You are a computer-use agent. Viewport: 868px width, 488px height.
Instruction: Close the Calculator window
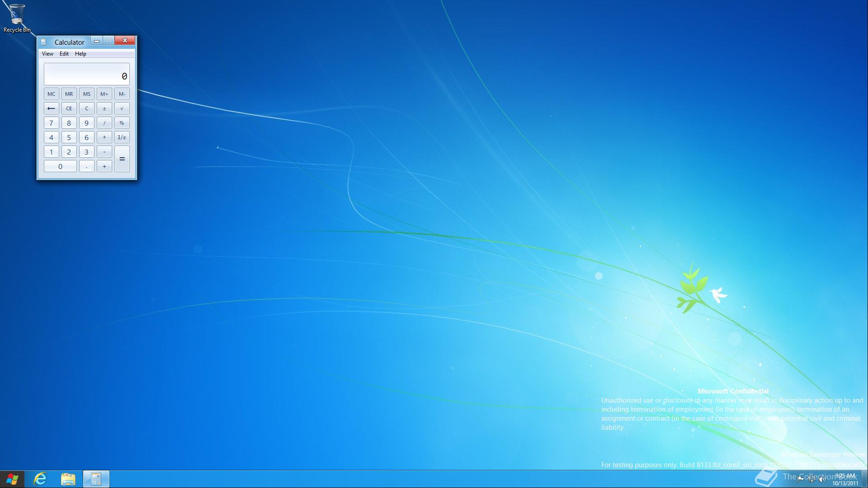pyautogui.click(x=125, y=41)
